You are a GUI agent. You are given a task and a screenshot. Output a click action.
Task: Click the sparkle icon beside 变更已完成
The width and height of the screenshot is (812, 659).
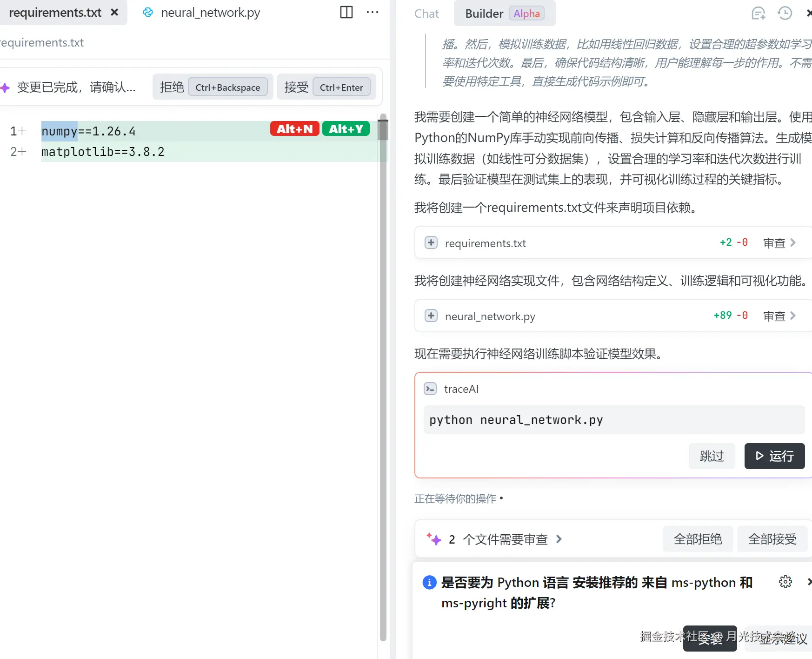tap(5, 87)
